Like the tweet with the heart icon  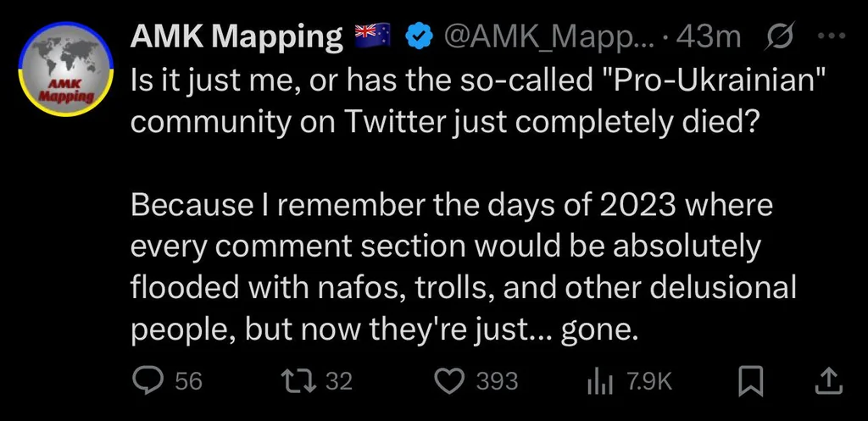(449, 381)
